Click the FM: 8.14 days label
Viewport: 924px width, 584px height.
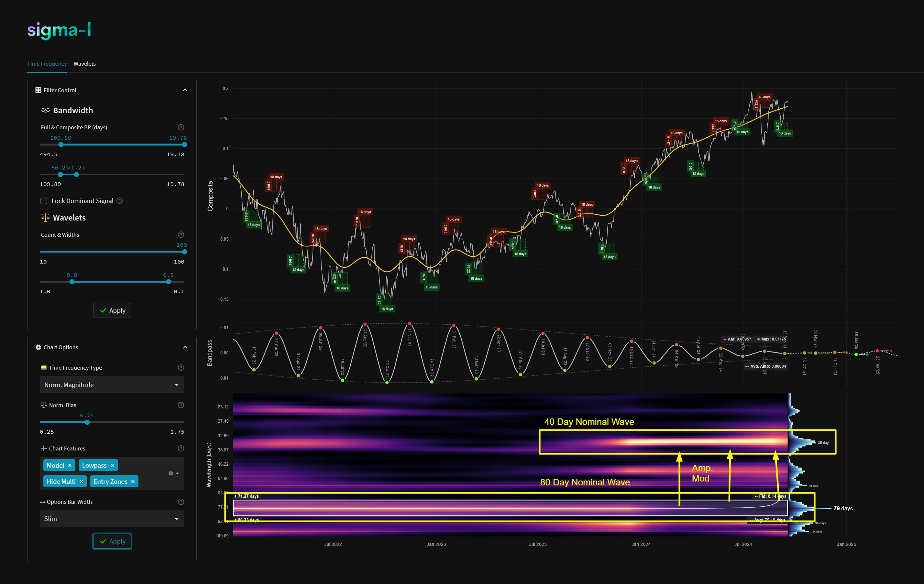click(770, 496)
